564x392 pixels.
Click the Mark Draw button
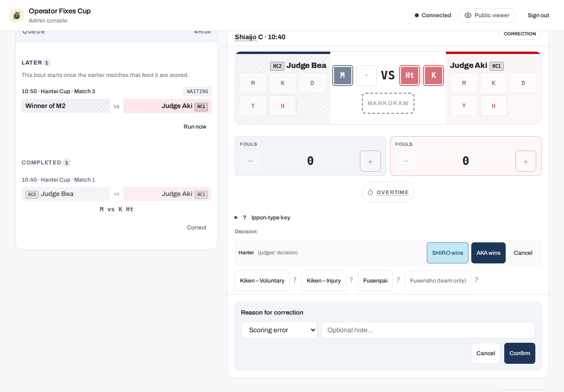pyautogui.click(x=388, y=103)
